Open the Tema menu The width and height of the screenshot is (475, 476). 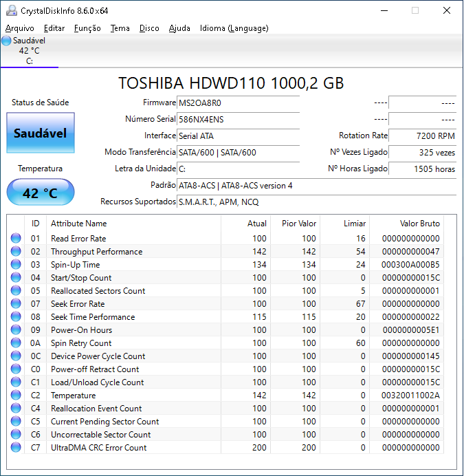click(x=120, y=28)
